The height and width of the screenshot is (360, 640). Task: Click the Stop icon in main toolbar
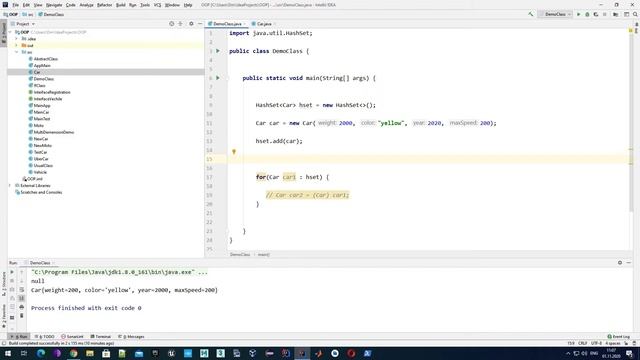pyautogui.click(x=604, y=14)
